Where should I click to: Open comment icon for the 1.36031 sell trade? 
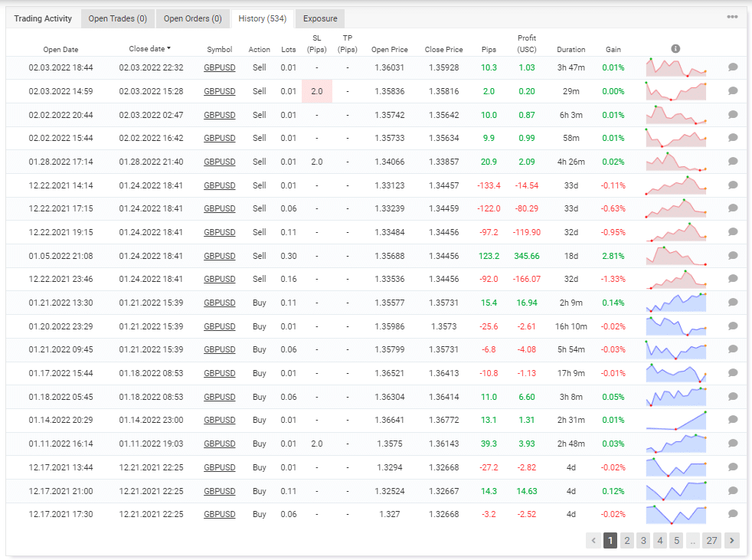click(x=733, y=67)
